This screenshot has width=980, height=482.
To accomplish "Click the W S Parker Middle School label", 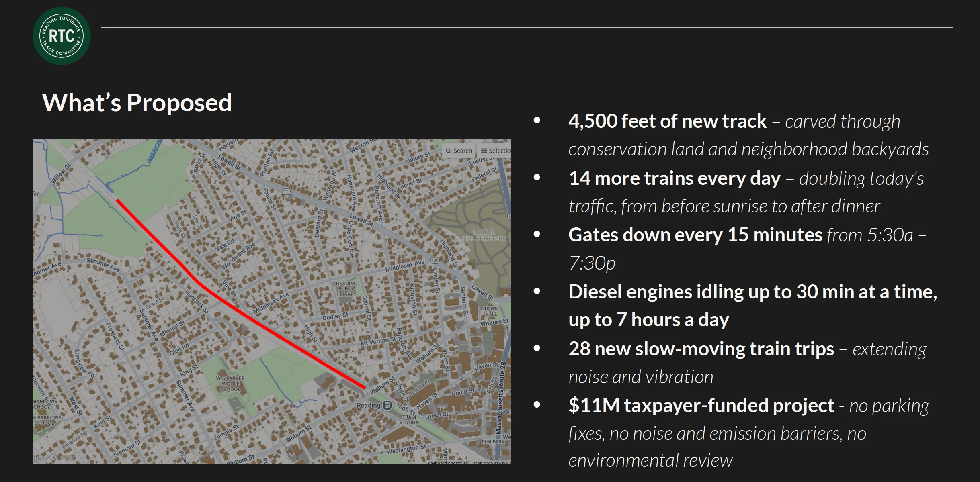I will tap(230, 384).
